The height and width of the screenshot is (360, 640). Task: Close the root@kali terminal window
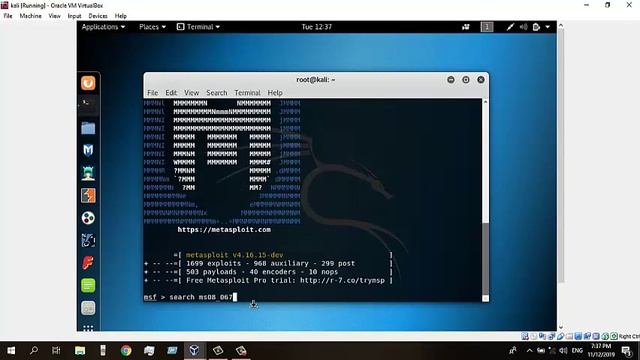(481, 80)
